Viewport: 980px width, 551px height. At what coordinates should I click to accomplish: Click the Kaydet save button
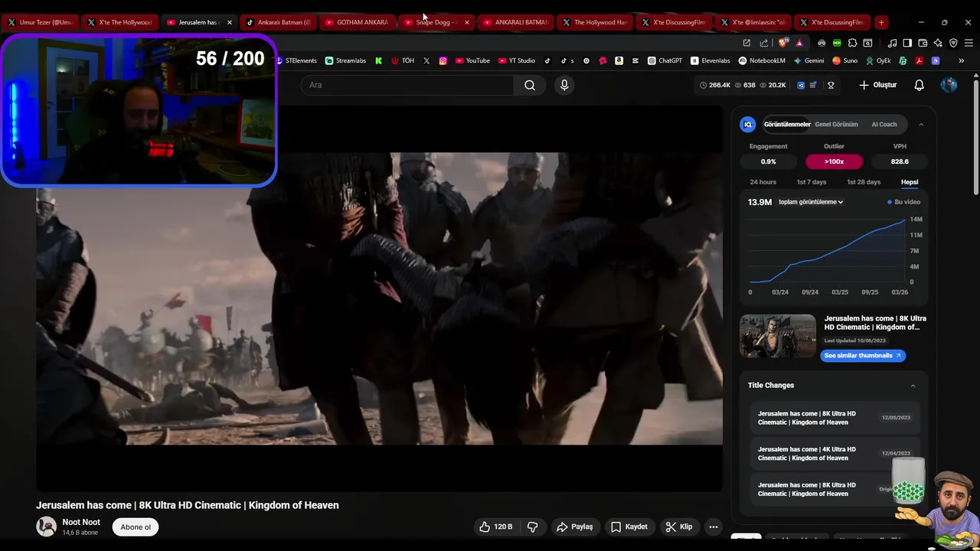629,527
